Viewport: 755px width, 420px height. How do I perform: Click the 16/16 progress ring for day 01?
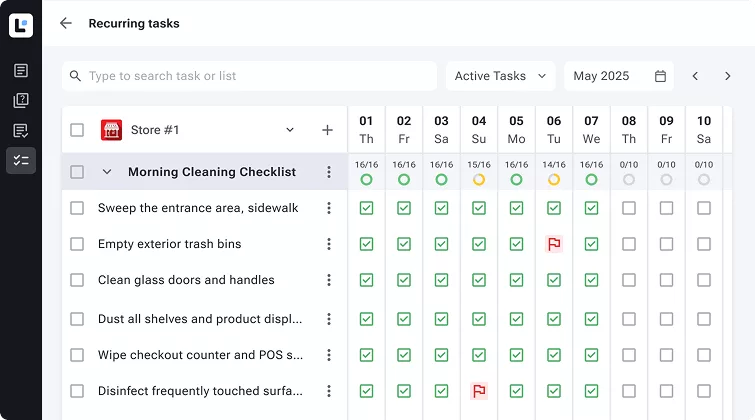[x=366, y=180]
